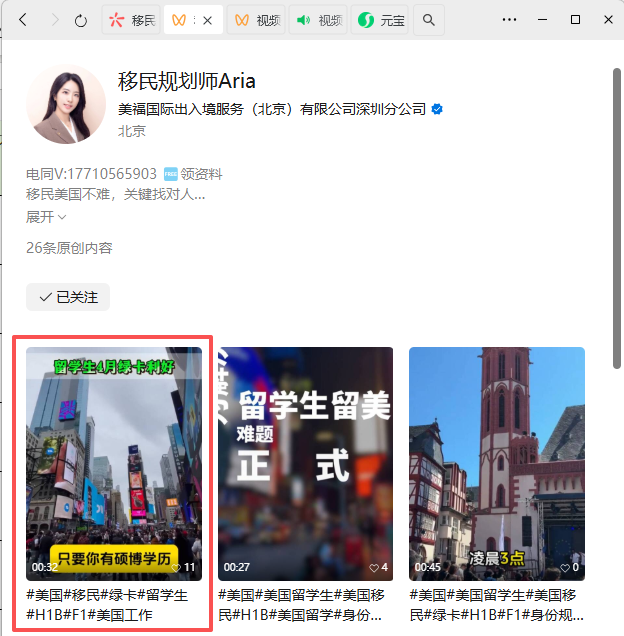Play the 留学生留美难题 video

click(x=306, y=464)
